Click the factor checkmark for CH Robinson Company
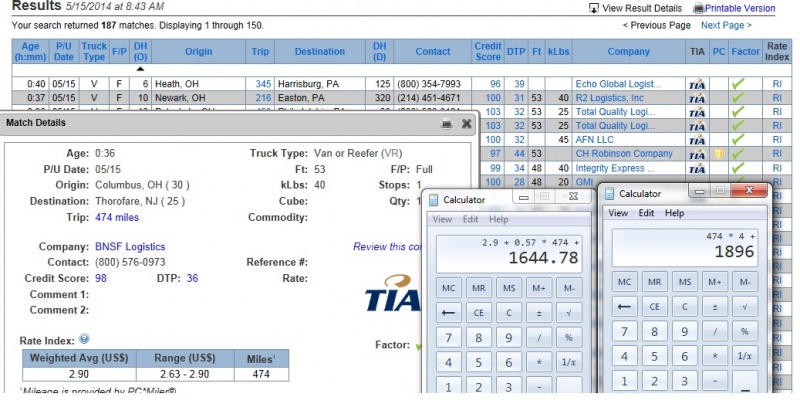This screenshot has width=800, height=407. pos(738,154)
